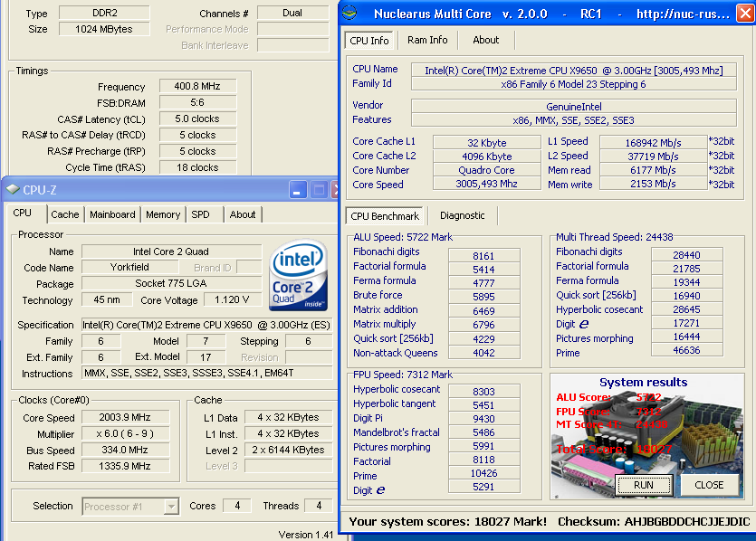Switch to the Diagnostic tab
This screenshot has height=541, width=756.
tap(462, 215)
